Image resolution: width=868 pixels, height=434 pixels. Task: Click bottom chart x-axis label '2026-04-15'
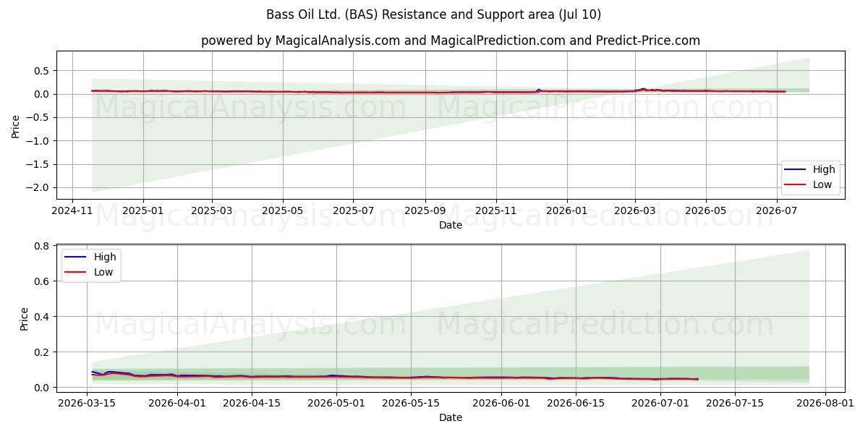point(252,402)
